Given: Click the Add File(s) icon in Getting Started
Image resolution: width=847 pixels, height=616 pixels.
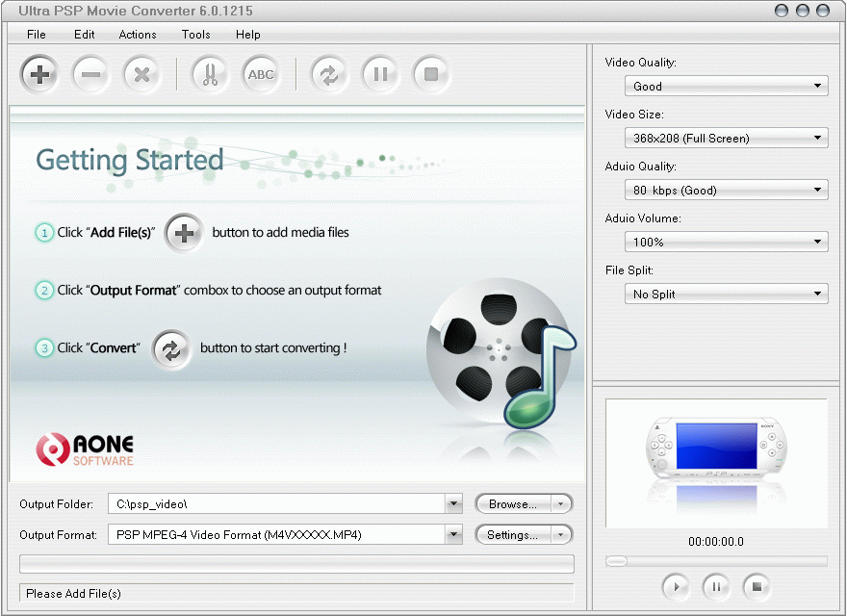Looking at the screenshot, I should (x=184, y=233).
